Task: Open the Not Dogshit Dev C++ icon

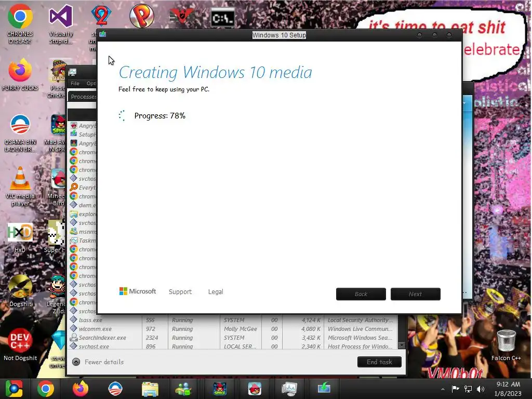Action: pyautogui.click(x=20, y=345)
